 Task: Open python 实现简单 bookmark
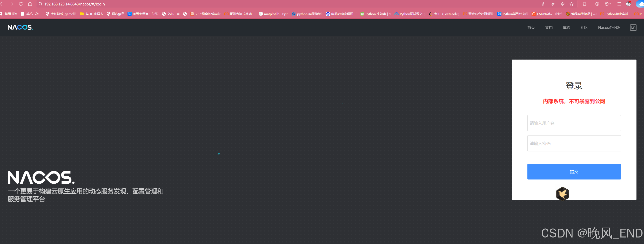[x=307, y=14]
